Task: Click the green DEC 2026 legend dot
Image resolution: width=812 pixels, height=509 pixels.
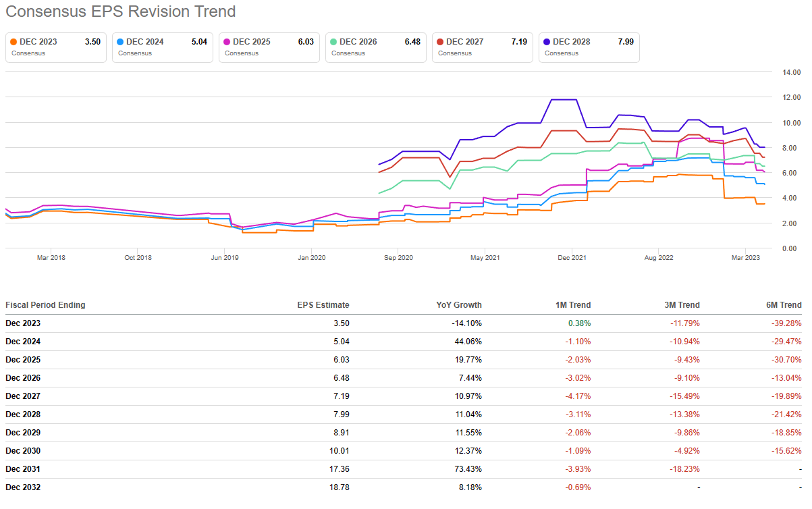Action: coord(333,42)
